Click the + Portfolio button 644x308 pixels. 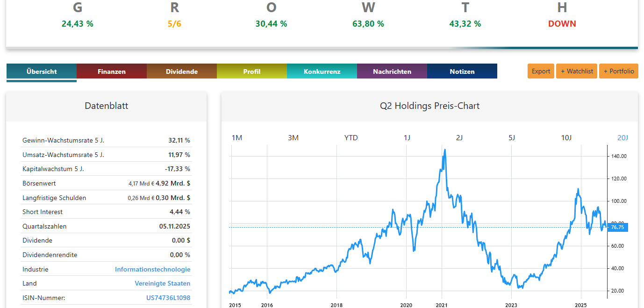(x=619, y=71)
